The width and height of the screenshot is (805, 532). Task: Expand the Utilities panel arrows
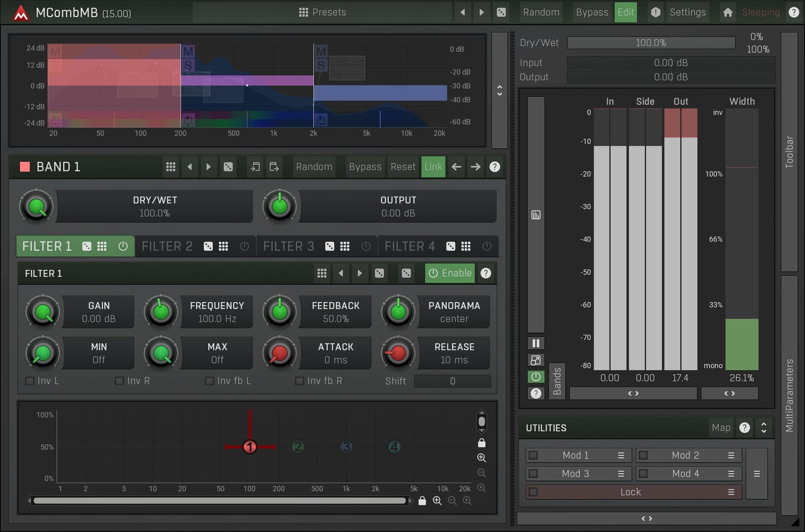[764, 428]
